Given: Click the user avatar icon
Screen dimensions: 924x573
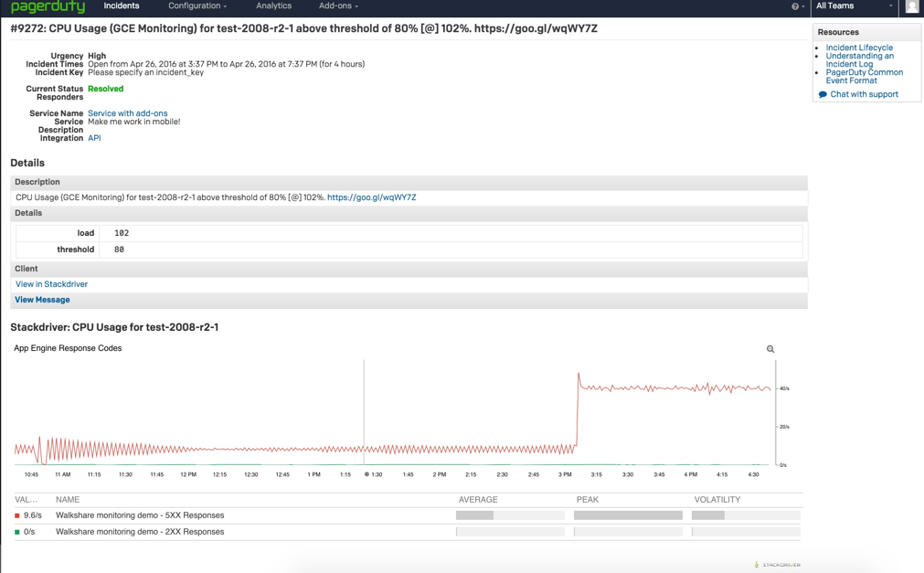Looking at the screenshot, I should click(x=912, y=6).
